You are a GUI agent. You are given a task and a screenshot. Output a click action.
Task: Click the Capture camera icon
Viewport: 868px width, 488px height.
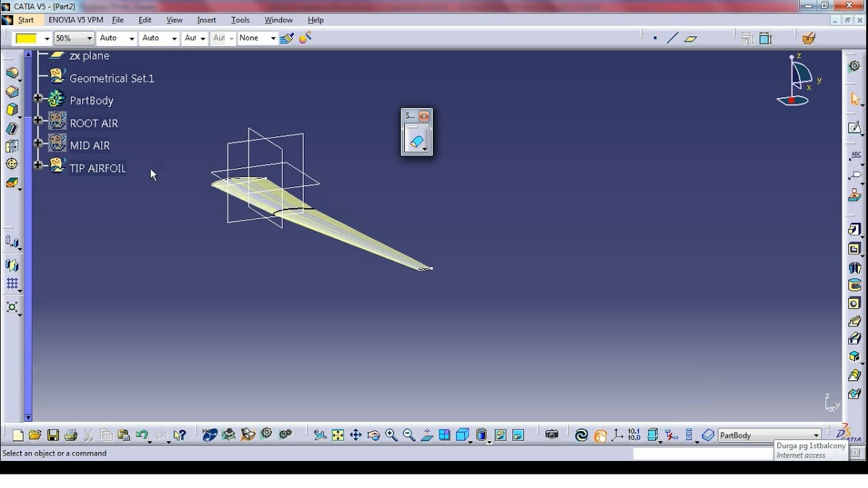551,435
